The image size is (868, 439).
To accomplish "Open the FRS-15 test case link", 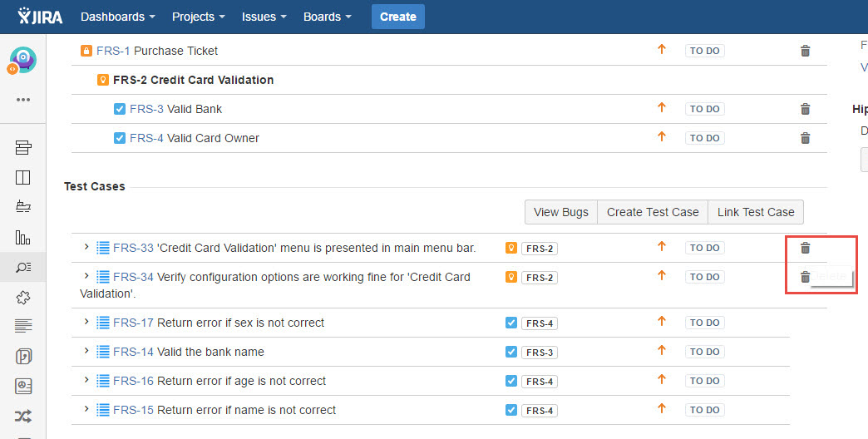I will click(x=133, y=410).
